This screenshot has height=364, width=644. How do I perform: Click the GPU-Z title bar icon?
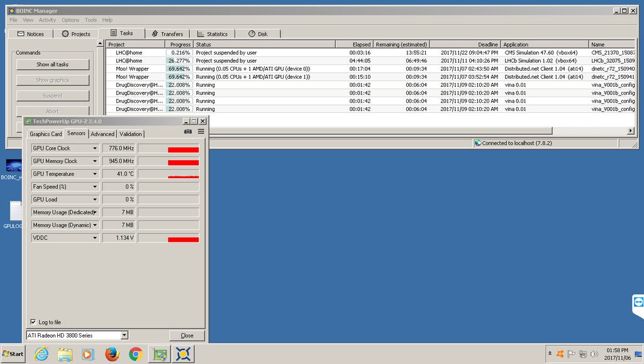click(28, 122)
